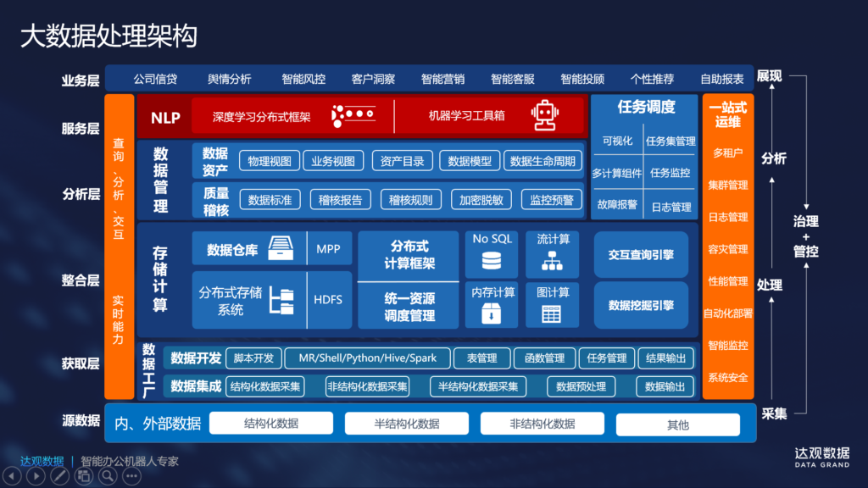Click the 达观数据 link text at bottom left
Viewport: 868px width, 488px height.
tap(42, 462)
